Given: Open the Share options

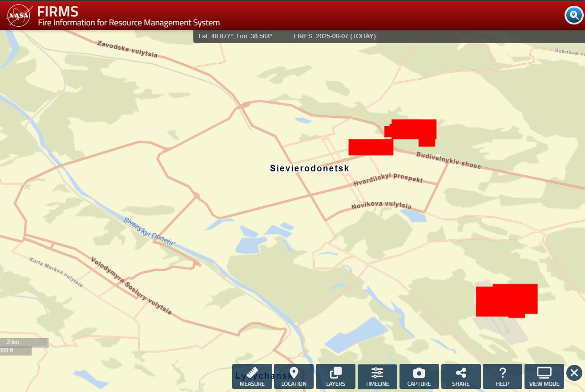Looking at the screenshot, I should pos(460,376).
